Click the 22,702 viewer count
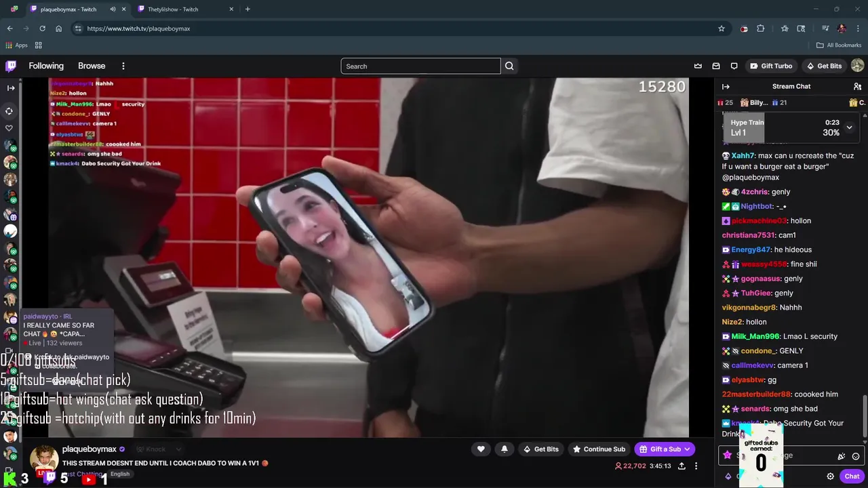Image resolution: width=868 pixels, height=488 pixels. [x=630, y=466]
